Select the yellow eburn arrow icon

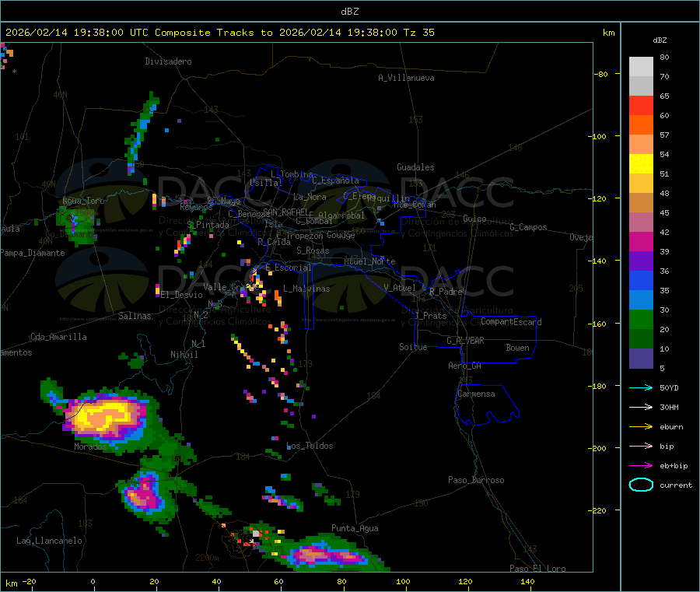pyautogui.click(x=641, y=426)
